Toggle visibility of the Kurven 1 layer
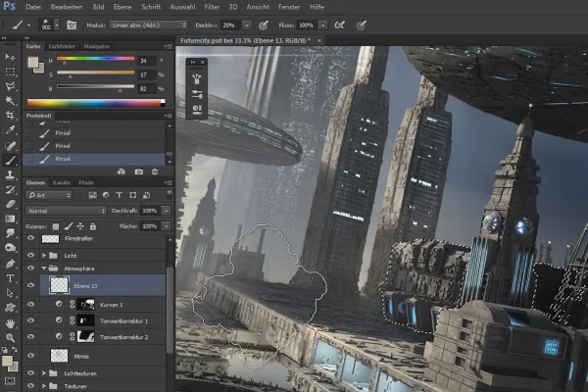Screen dimensions: 588x392 coord(30,305)
